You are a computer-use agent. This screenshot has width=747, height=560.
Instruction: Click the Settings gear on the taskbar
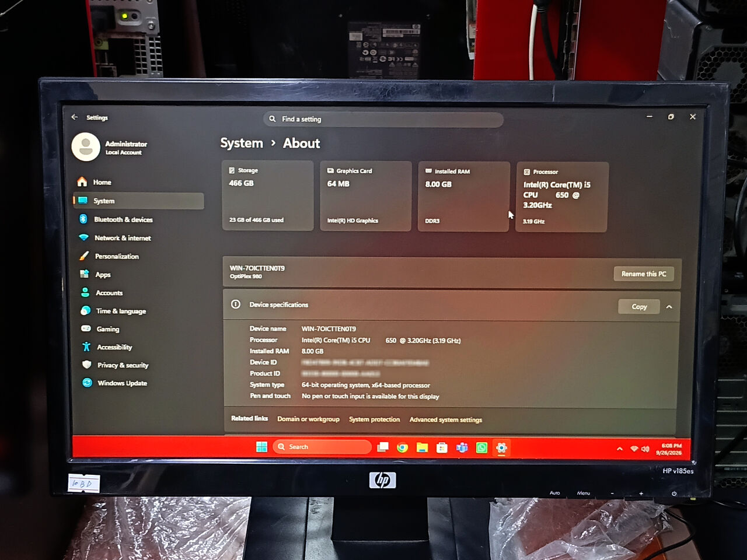[x=501, y=447]
